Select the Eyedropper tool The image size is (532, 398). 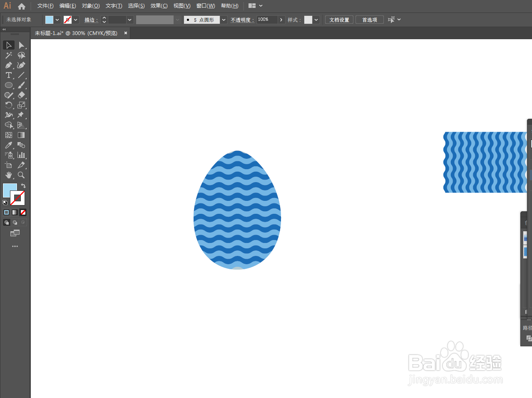tap(9, 145)
